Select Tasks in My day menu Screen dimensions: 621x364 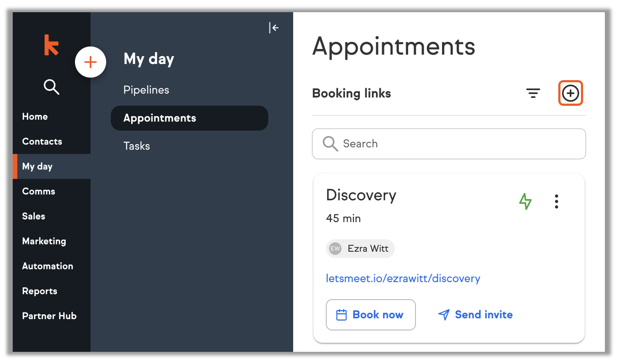coord(137,146)
